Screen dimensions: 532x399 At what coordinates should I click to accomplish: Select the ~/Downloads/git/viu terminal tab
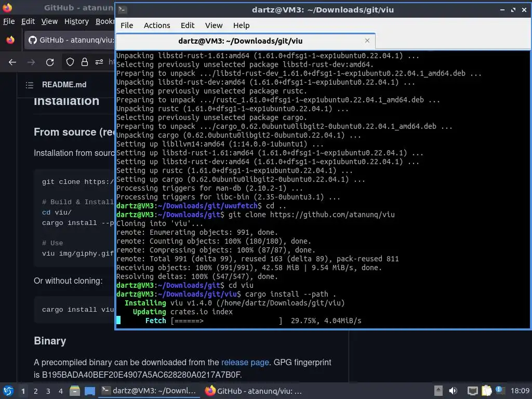246,41
